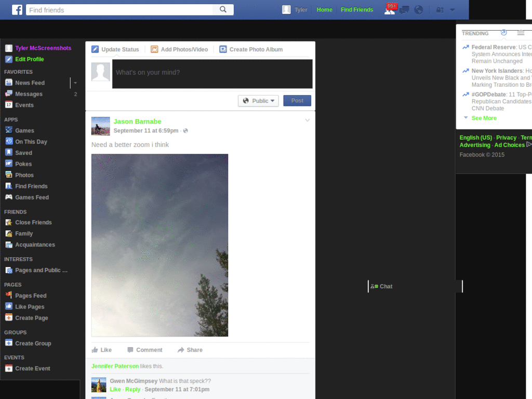This screenshot has height=399, width=532.
Task: Open the Close Friends star icon
Action: (x=9, y=222)
